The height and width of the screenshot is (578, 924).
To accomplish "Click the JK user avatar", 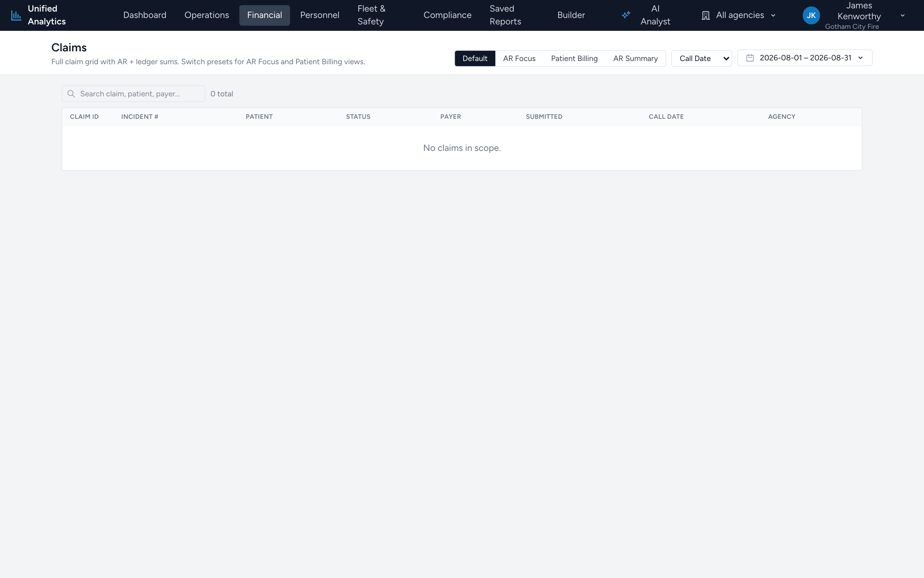I will (811, 15).
